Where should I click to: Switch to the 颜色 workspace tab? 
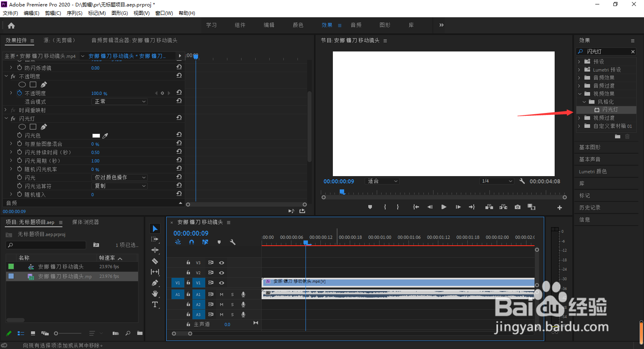pyautogui.click(x=298, y=25)
